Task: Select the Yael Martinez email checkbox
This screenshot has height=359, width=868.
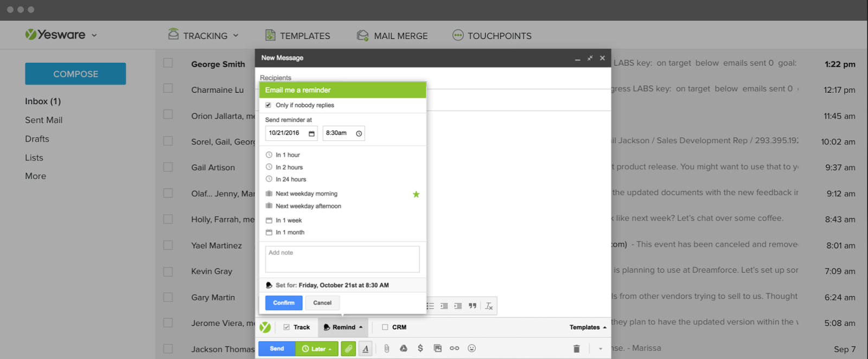Action: click(168, 245)
